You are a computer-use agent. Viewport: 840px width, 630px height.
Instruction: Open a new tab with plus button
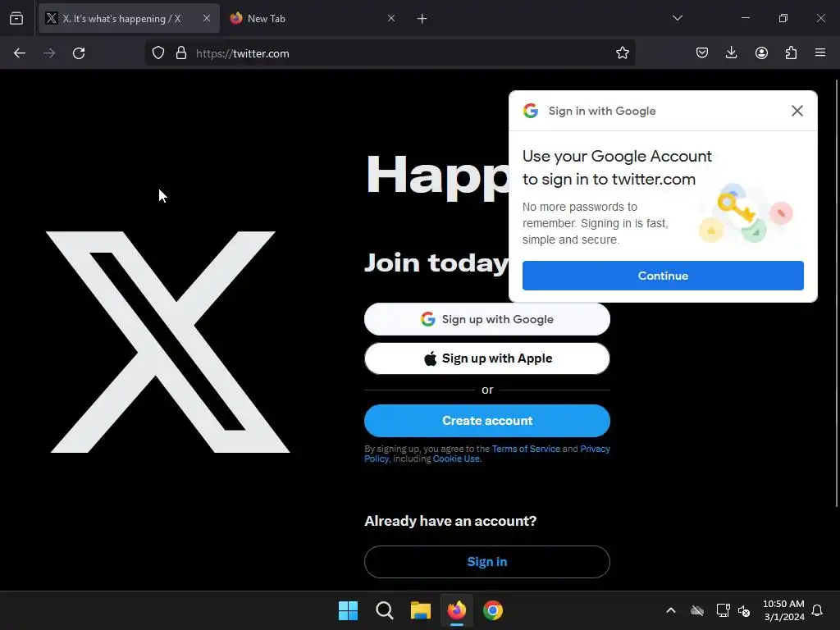point(422,19)
